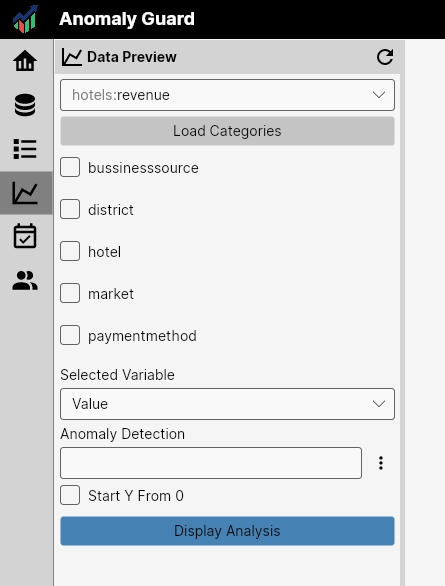
Task: Open the users sidebar icon
Action: pos(25,280)
